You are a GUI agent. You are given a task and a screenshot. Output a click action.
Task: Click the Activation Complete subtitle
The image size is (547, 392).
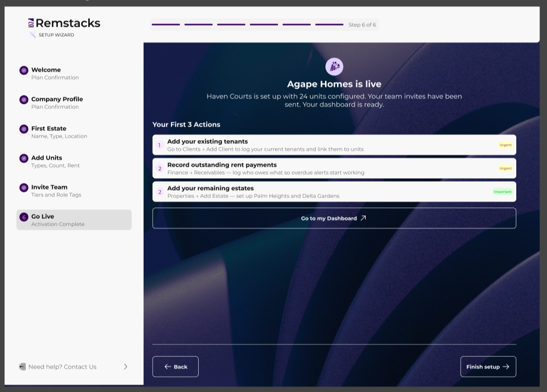[58, 224]
